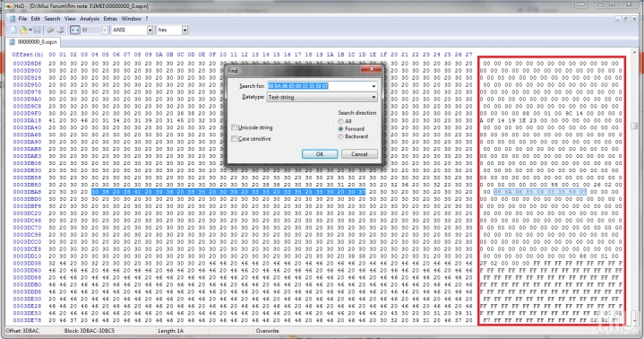
Task: Open the Extras menu
Action: (110, 19)
